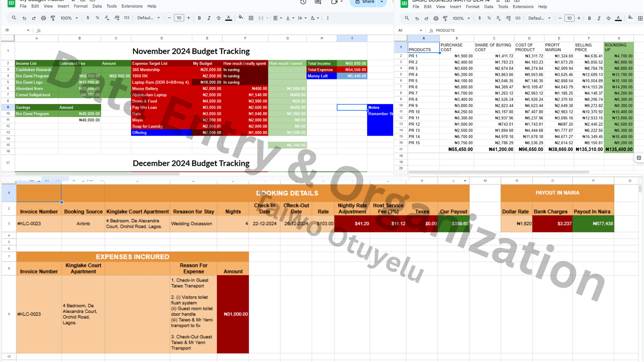644x362 pixels.
Task: Decrease decimal places in Basic Business Maths
Action: 498,18
